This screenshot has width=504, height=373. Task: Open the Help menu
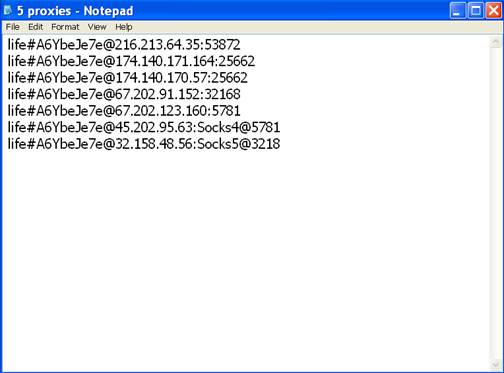[x=124, y=27]
